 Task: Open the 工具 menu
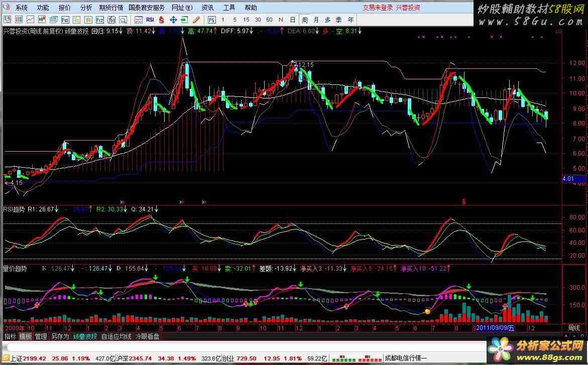click(229, 8)
